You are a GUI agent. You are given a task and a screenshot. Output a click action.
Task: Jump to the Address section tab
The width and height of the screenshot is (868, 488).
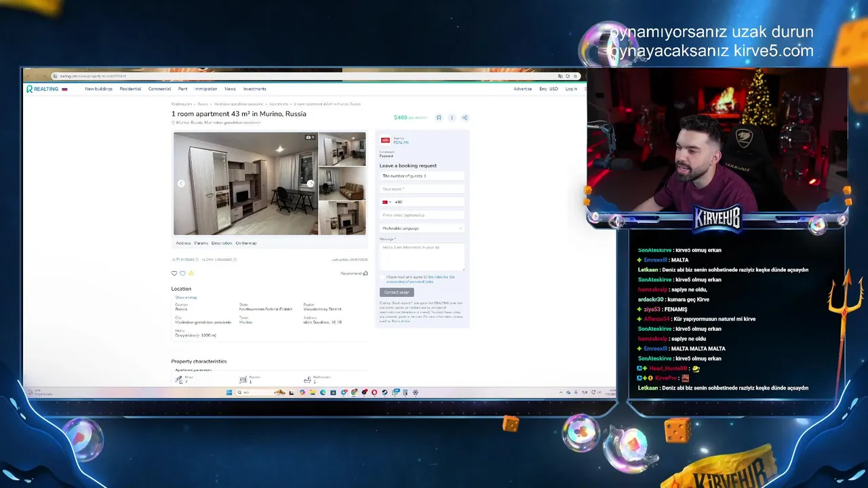click(183, 243)
